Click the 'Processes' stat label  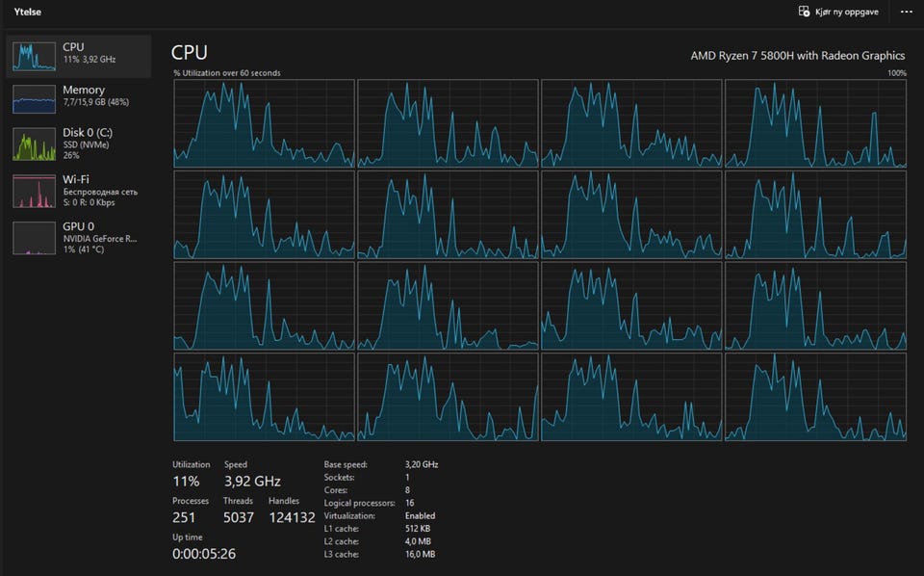pos(191,501)
